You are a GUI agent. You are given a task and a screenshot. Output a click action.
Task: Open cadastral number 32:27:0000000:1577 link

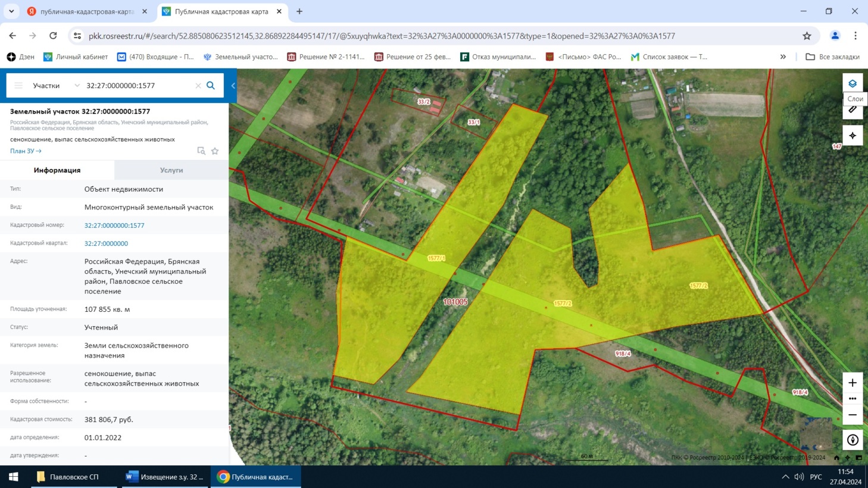(114, 226)
